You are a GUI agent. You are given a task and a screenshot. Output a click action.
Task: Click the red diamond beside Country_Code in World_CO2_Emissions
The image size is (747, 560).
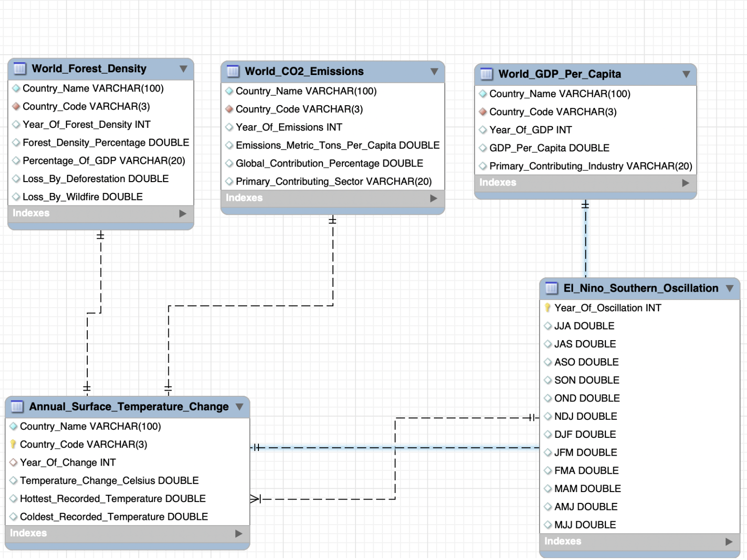tap(229, 109)
